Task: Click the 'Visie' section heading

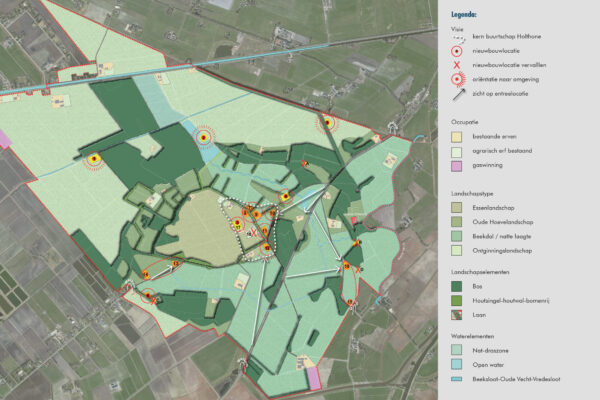Action: (x=457, y=29)
